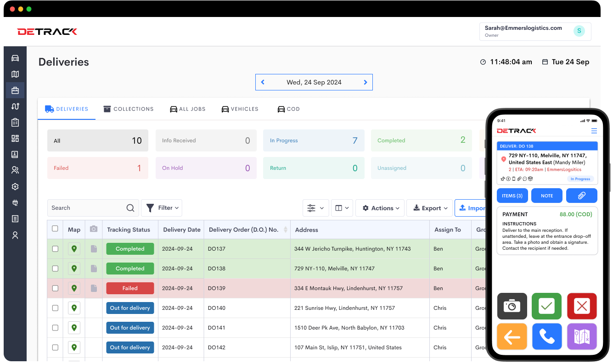Expand the Export dropdown
This screenshot has height=364, width=613.
point(429,207)
